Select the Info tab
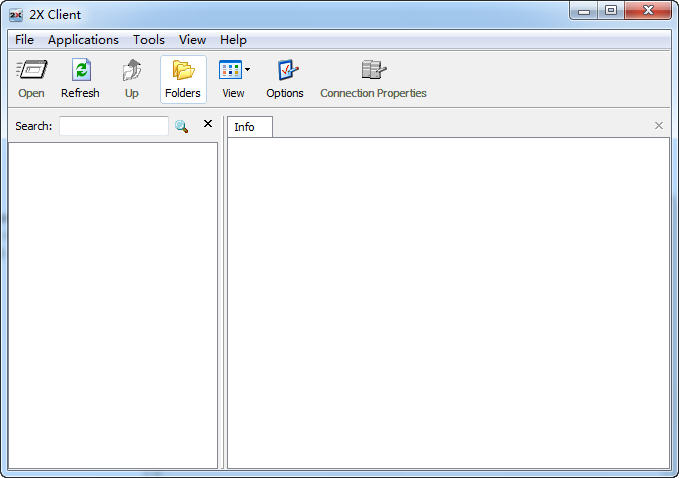Image resolution: width=679 pixels, height=478 pixels. pyautogui.click(x=245, y=127)
